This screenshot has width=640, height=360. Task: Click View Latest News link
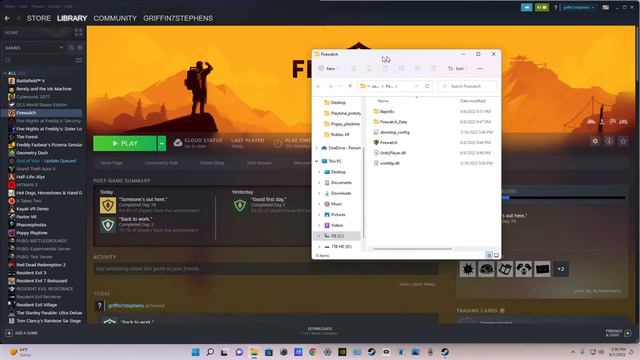pos(417,284)
